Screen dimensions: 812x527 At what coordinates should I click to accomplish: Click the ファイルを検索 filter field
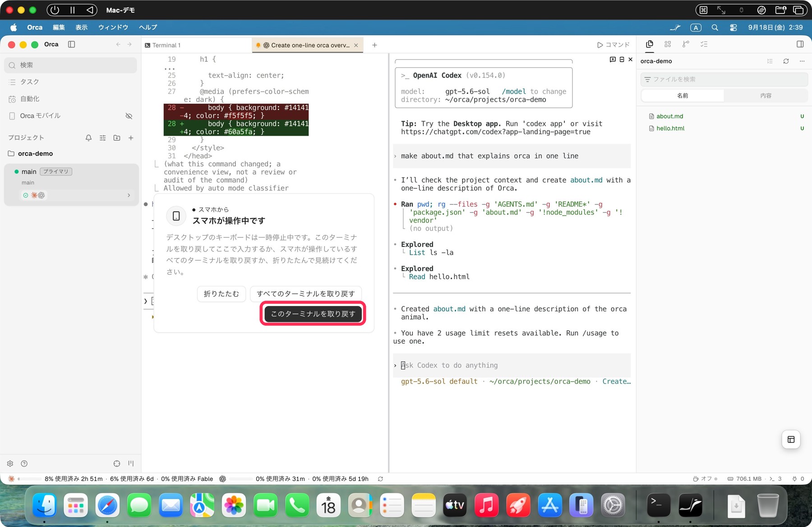point(724,79)
